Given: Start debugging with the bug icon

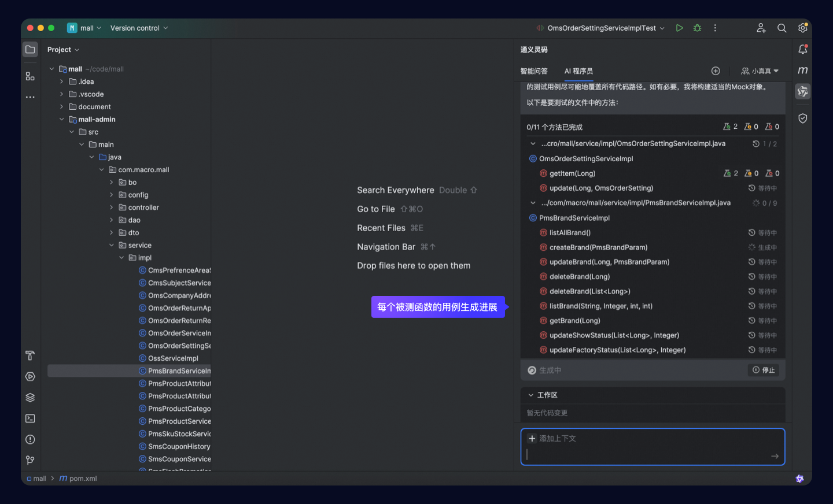Looking at the screenshot, I should (697, 27).
